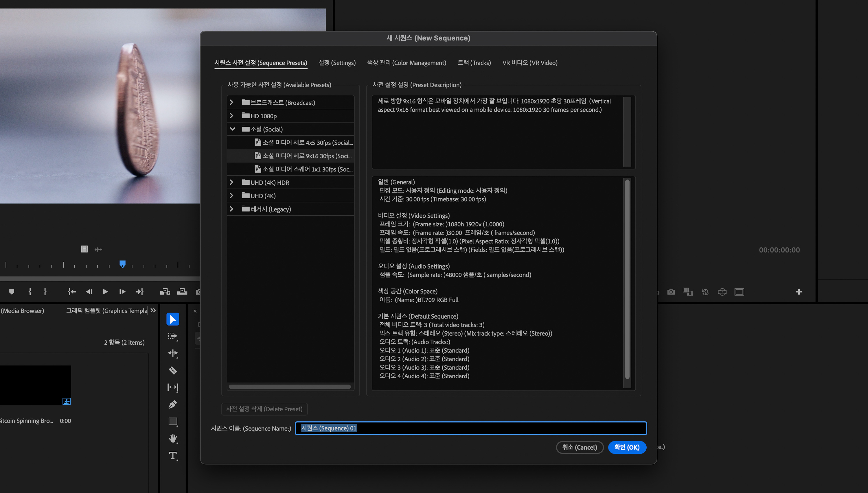
Task: Click the Add Marker button
Action: tap(12, 291)
